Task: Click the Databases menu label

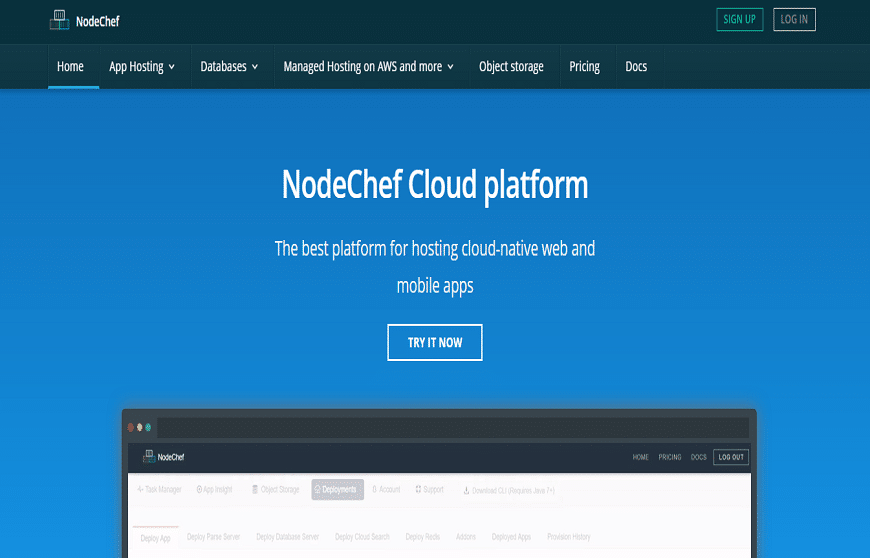Action: (x=223, y=67)
